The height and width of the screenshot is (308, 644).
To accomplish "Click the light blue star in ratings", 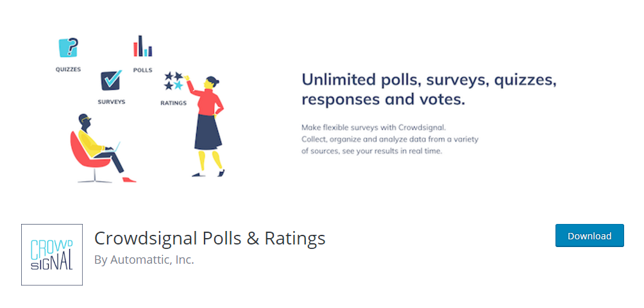I will (x=178, y=85).
